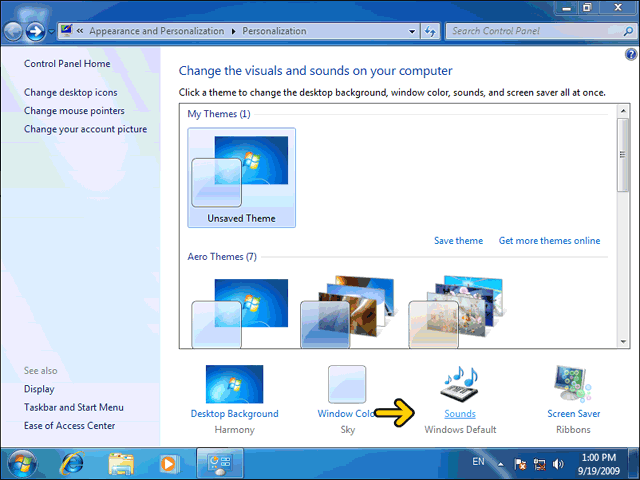The image size is (640, 480).
Task: Click the Control Panel address bar icon
Action: click(x=66, y=31)
